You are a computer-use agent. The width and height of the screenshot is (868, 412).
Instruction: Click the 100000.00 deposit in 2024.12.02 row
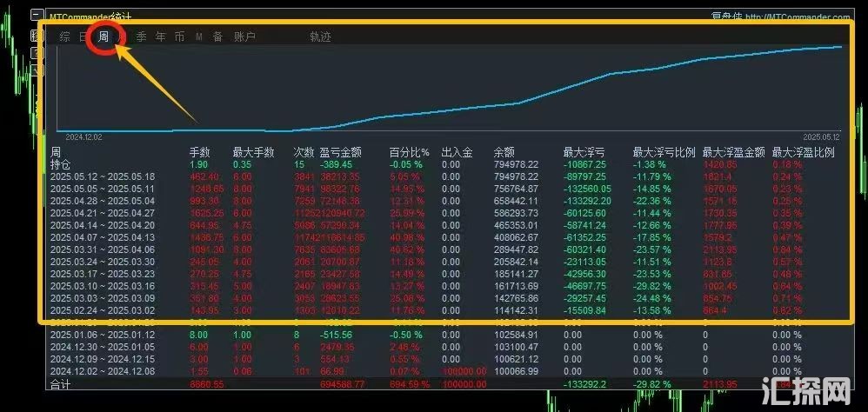[x=464, y=372]
